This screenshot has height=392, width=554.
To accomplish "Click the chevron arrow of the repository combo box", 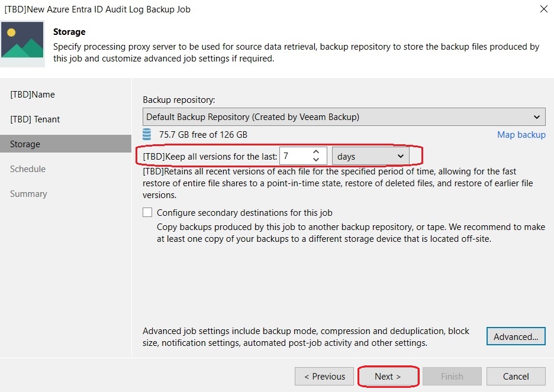I will (537, 117).
